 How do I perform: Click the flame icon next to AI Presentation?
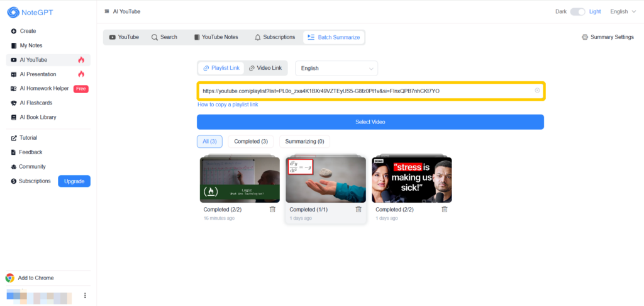click(81, 74)
